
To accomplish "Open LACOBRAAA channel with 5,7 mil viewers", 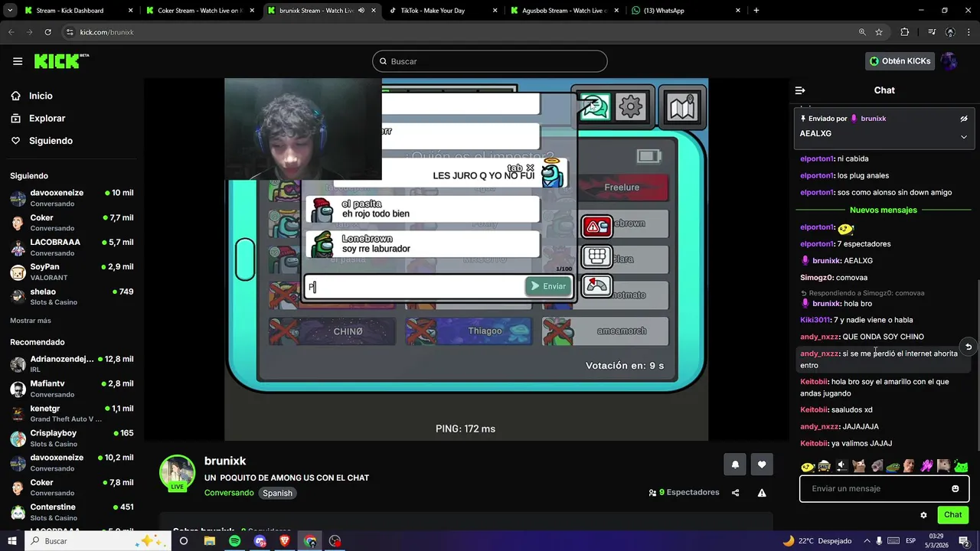I will [x=71, y=247].
